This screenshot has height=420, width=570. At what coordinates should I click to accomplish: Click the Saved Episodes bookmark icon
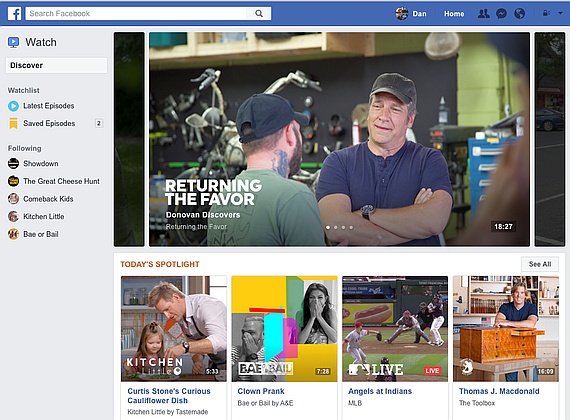(13, 123)
